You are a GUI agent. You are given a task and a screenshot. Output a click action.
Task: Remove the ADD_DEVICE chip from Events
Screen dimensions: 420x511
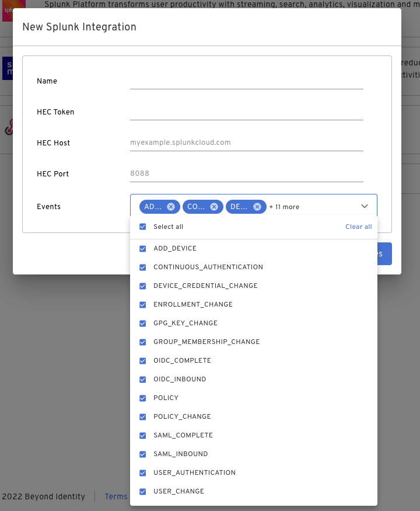point(170,207)
